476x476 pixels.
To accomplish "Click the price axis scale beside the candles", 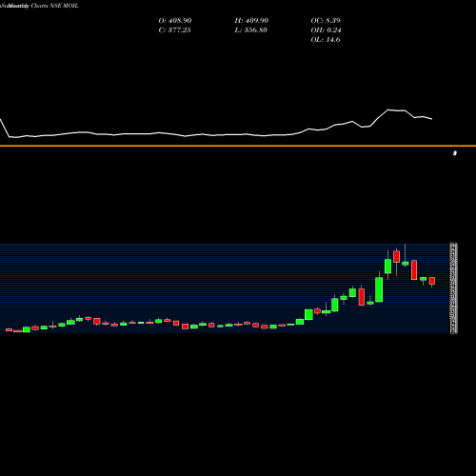I will click(454, 288).
